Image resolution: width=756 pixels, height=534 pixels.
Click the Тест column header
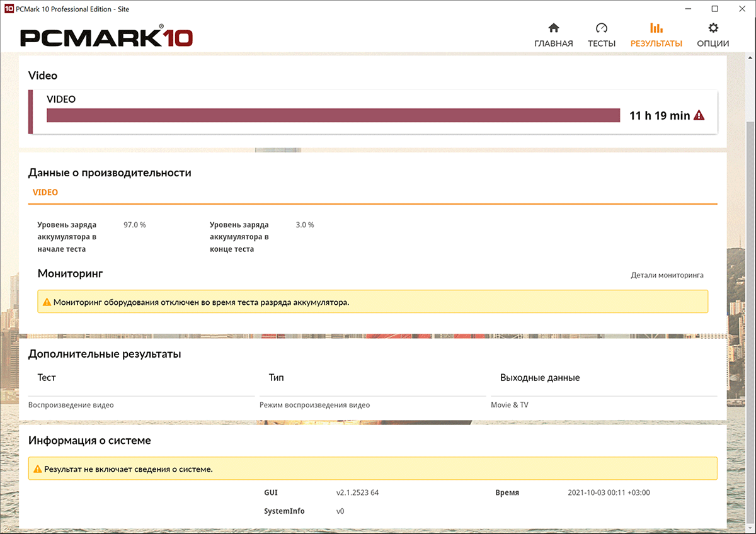pyautogui.click(x=47, y=378)
